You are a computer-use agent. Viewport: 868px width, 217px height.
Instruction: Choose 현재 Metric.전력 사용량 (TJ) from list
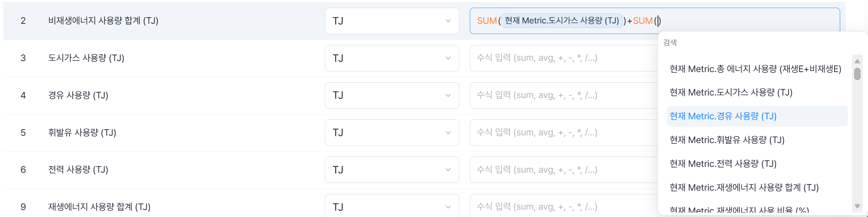tap(723, 164)
